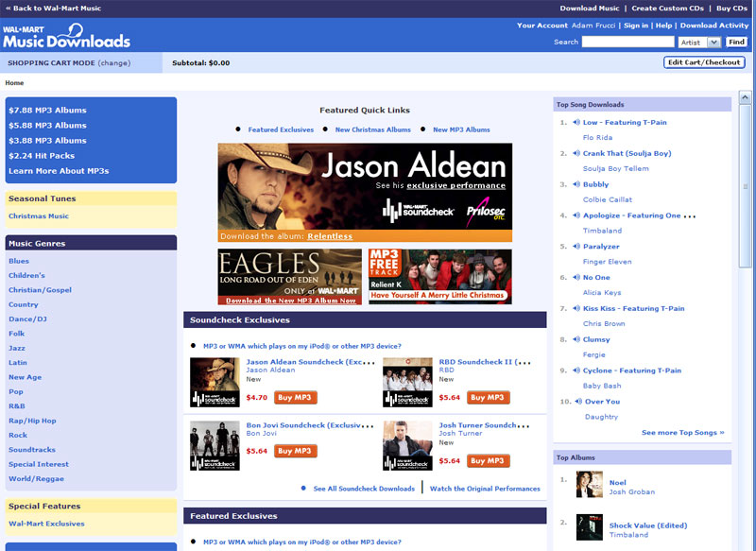
Task: Open Noel album cover by Josh Groban
Action: (589, 485)
